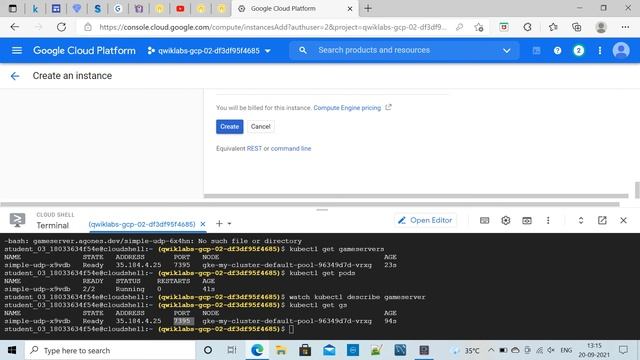This screenshot has width=640, height=360.
Task: Open Cloud Shell in a new window
Action: pyautogui.click(x=602, y=220)
